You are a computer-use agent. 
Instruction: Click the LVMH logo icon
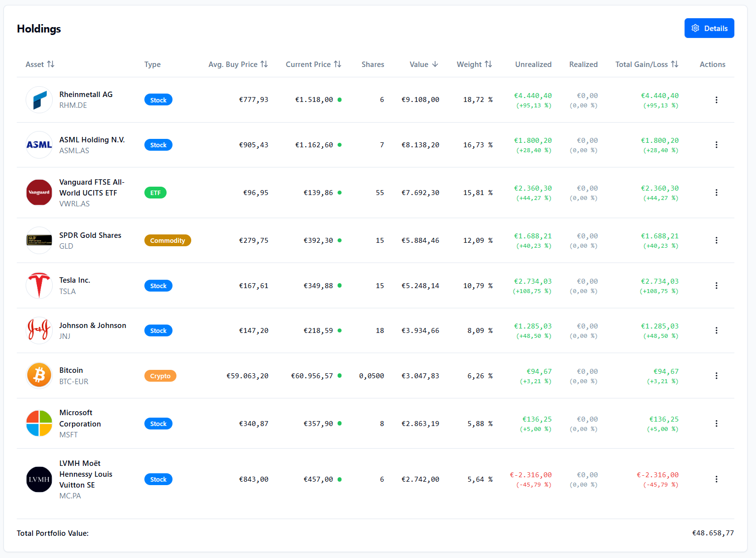[39, 479]
